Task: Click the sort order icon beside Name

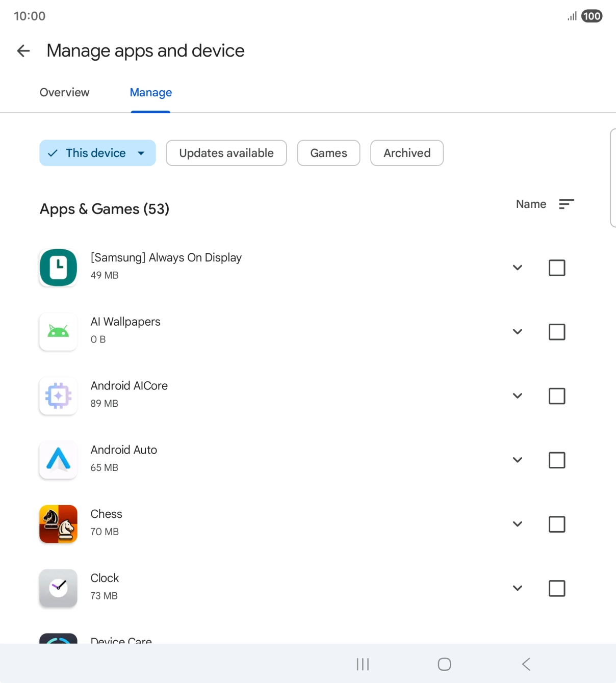Action: 566,204
